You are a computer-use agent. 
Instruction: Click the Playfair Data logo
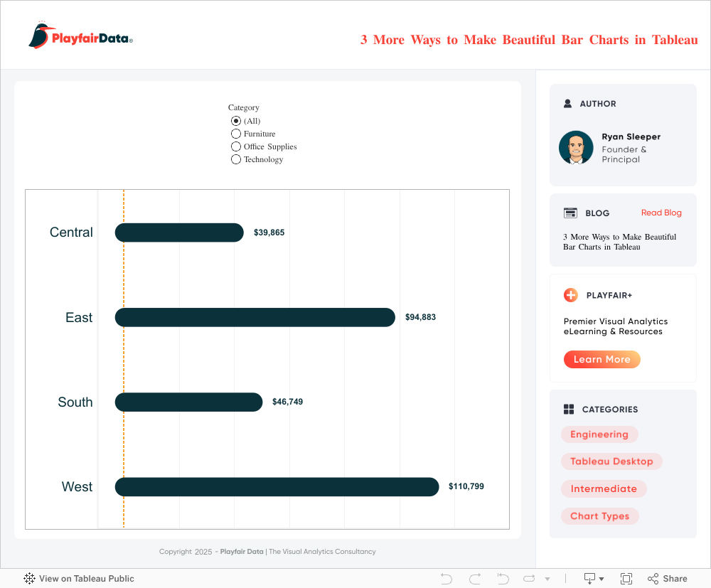coord(81,36)
